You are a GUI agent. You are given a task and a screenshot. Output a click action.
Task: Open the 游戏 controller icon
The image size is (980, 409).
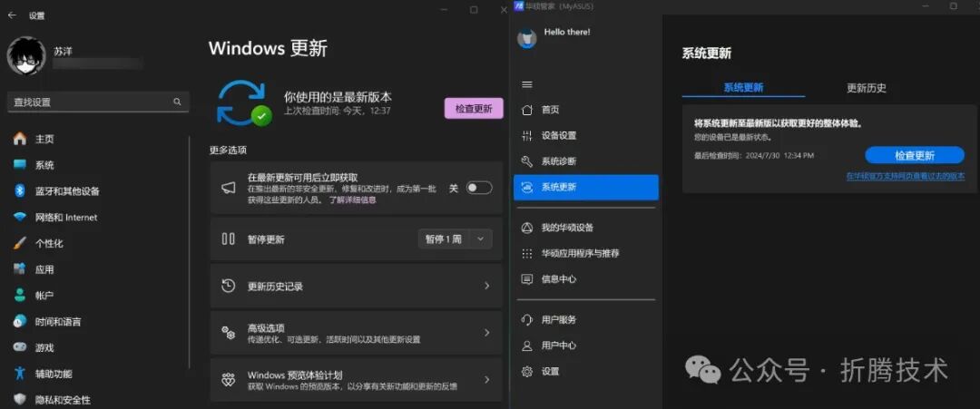[20, 347]
